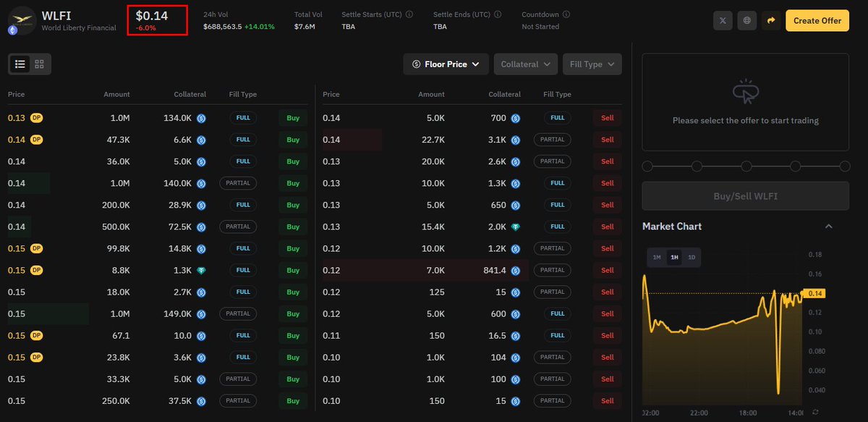Viewport: 868px width, 422px height.
Task: Click FULL tag on 5.0K / 700 sell row
Action: coord(557,118)
